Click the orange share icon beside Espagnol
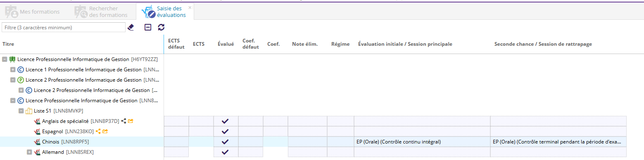 [x=98, y=132]
